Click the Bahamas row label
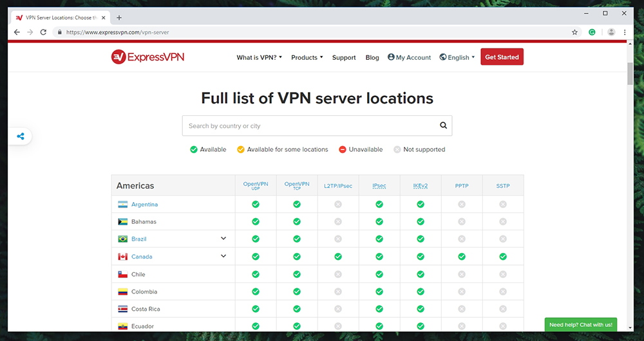 pyautogui.click(x=144, y=221)
